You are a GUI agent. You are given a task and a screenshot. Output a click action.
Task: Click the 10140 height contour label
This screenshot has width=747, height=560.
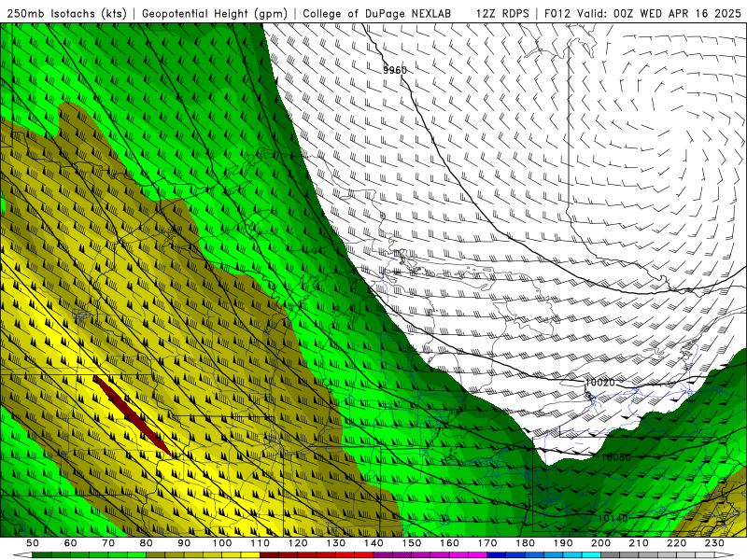tap(613, 518)
